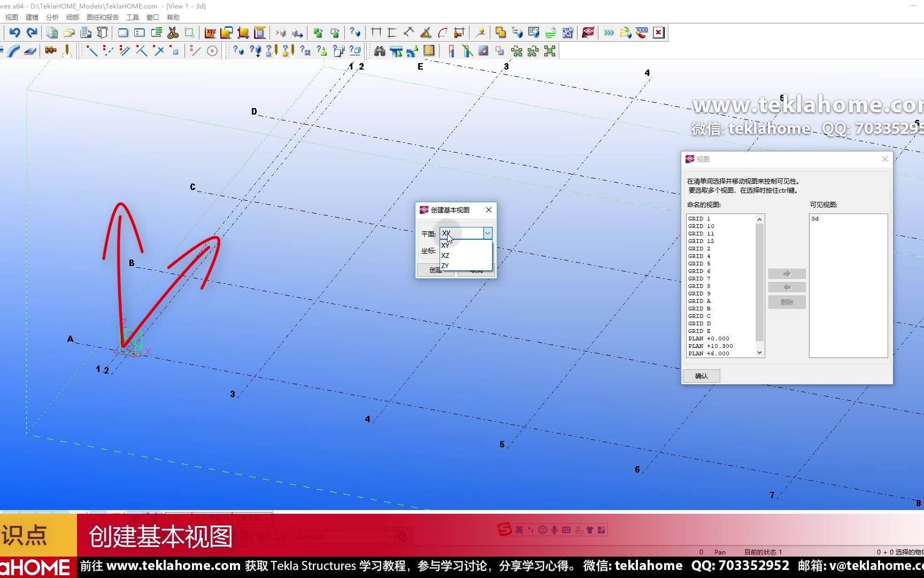Click named views list scrollbar down arrow

[759, 353]
